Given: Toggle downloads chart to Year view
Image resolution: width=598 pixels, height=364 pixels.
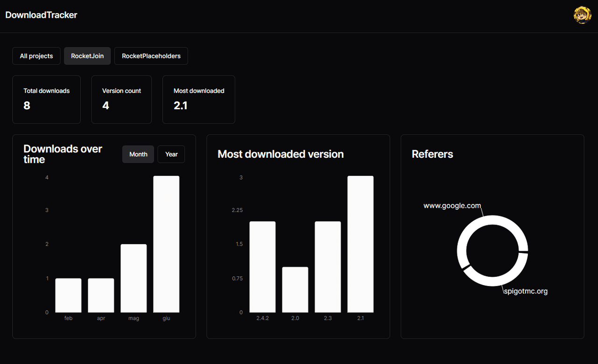Looking at the screenshot, I should pyautogui.click(x=171, y=154).
